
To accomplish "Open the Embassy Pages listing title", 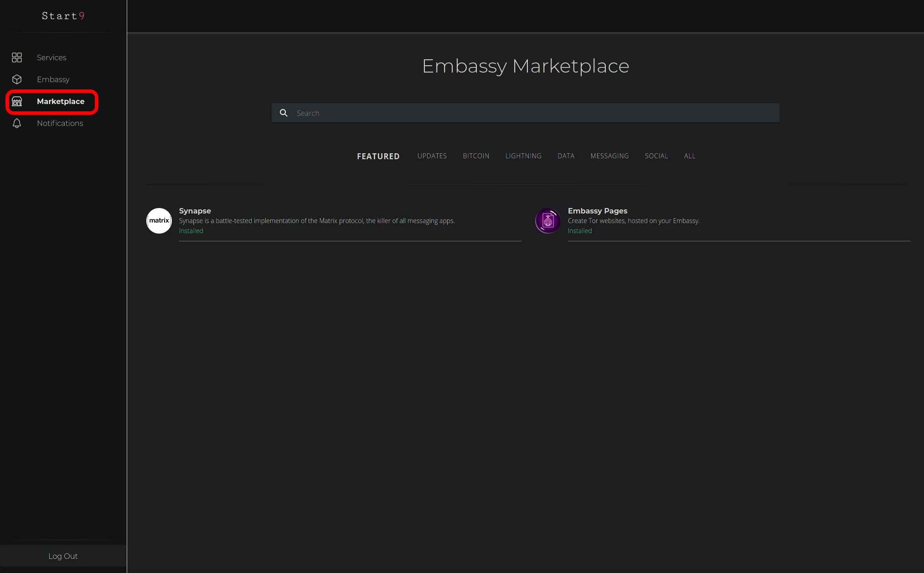I will [x=597, y=211].
